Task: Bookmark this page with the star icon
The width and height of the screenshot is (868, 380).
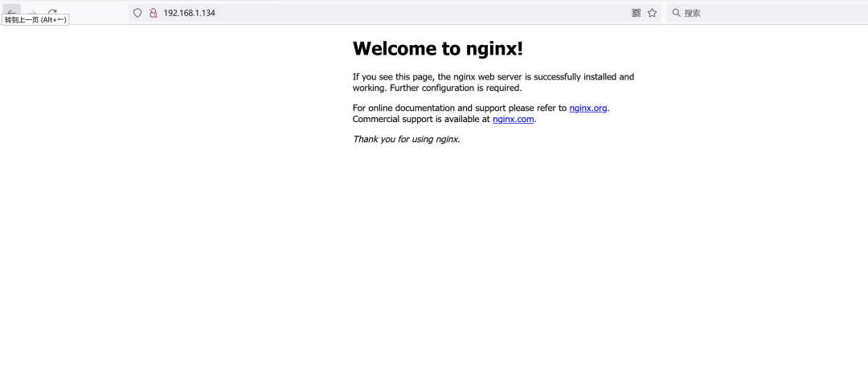Action: pos(652,13)
